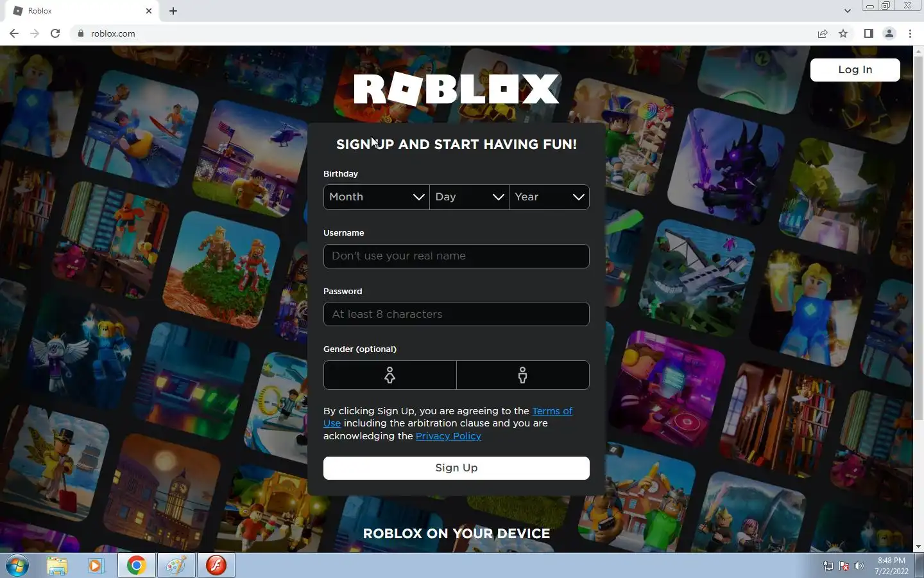The image size is (924, 578).
Task: Select the male gender icon
Action: (523, 375)
